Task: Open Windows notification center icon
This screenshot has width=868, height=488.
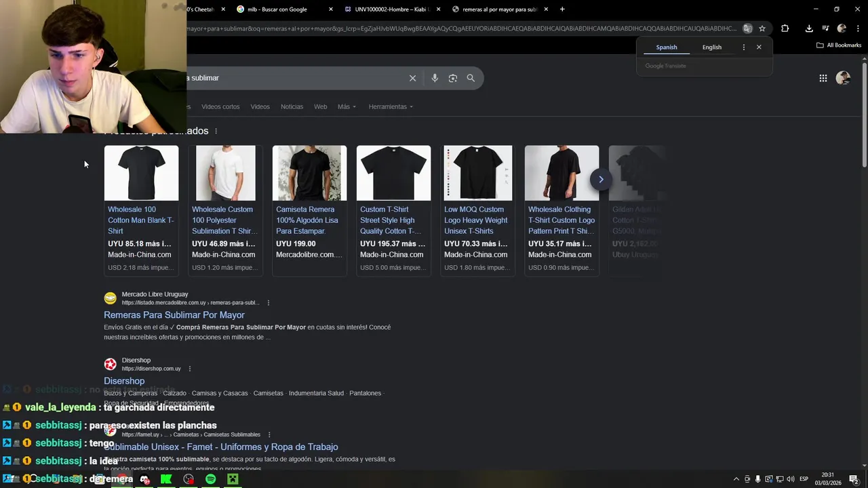Action: click(854, 479)
